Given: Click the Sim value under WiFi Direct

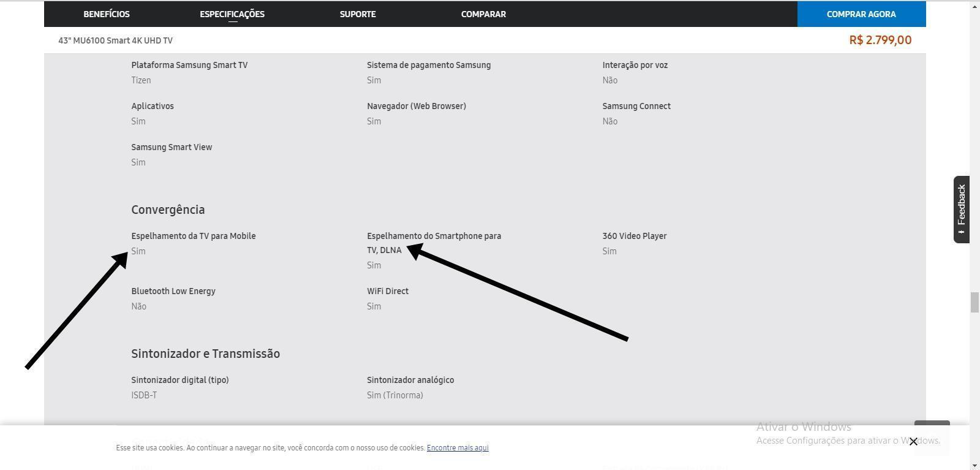Looking at the screenshot, I should pyautogui.click(x=374, y=306).
